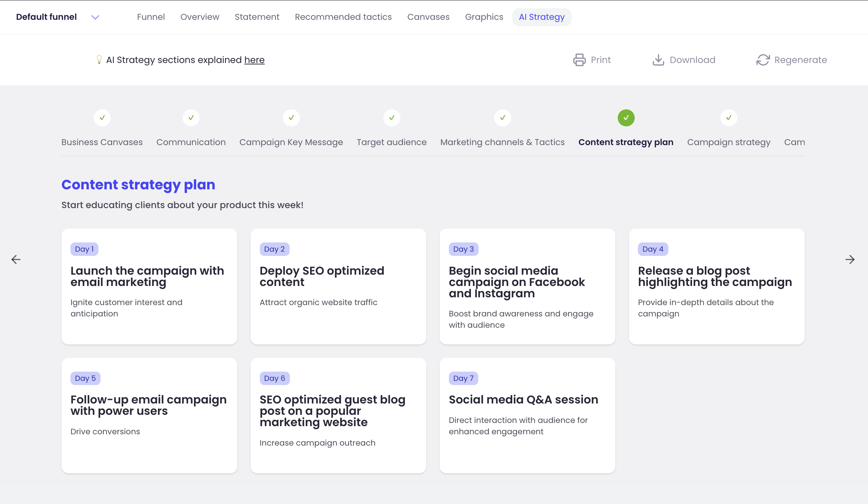
Task: Click the checkmark above Communication step
Action: (191, 118)
